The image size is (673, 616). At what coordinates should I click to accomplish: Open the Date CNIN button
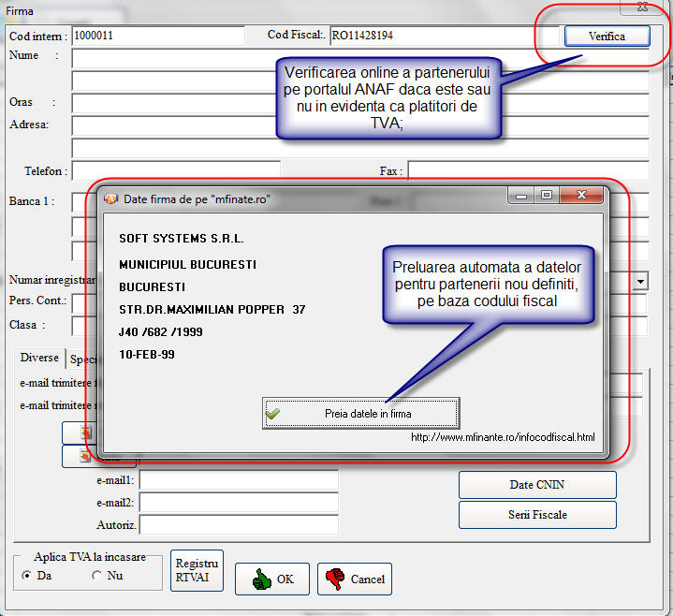point(536,485)
